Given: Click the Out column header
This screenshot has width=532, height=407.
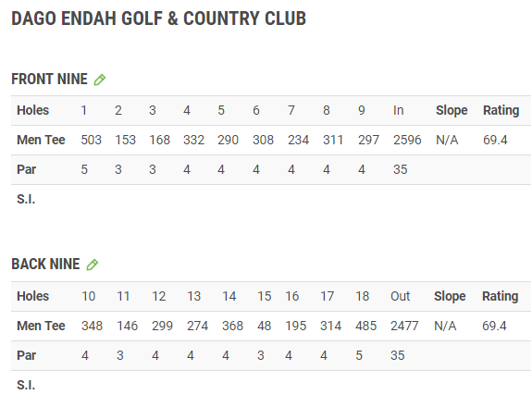Looking at the screenshot, I should [400, 296].
